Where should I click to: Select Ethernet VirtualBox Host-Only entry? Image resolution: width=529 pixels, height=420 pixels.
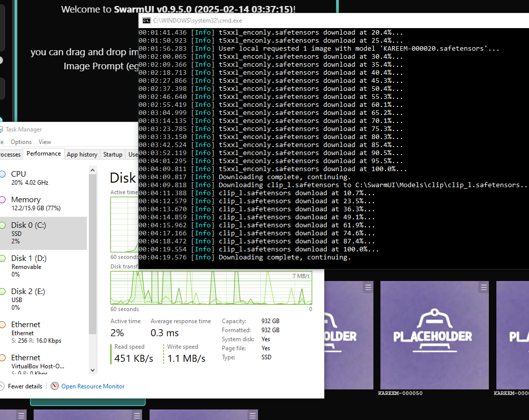click(43, 363)
